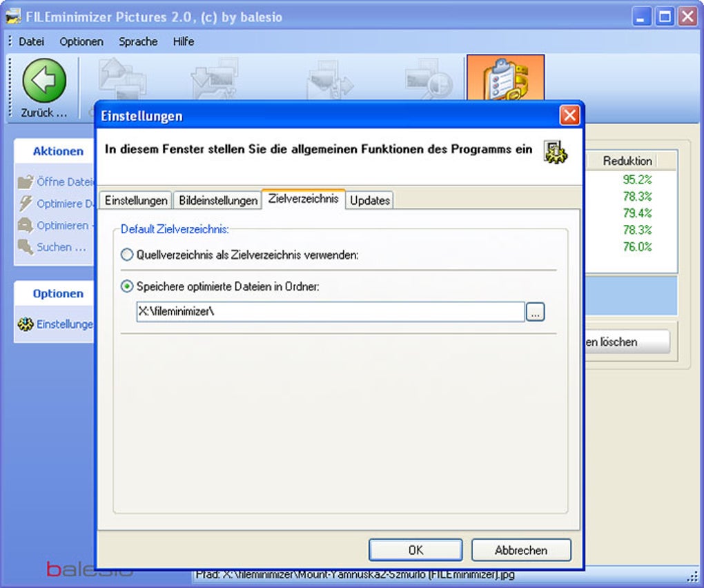Click the Suchen magnifier icon in Aktionen
704x588 pixels.
click(26, 247)
